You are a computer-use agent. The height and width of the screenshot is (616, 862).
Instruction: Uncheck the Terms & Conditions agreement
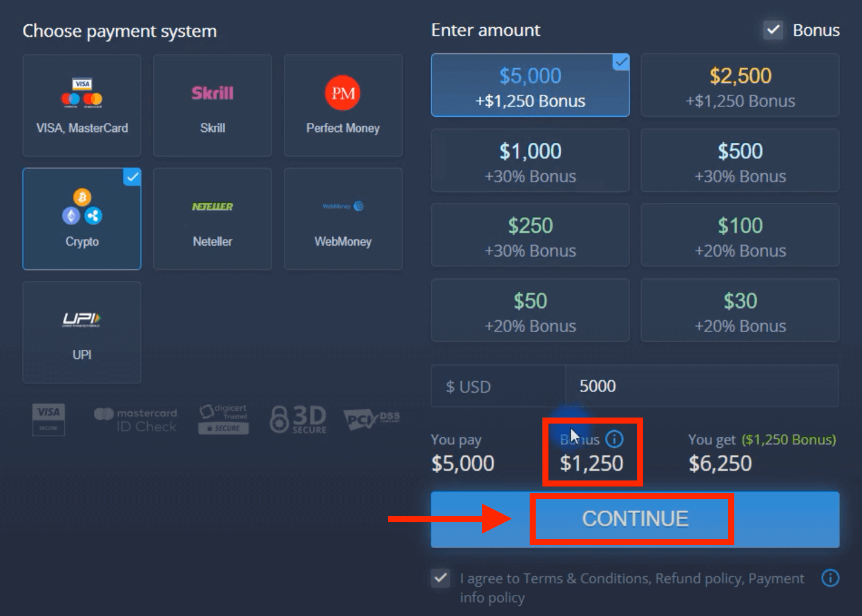(440, 578)
